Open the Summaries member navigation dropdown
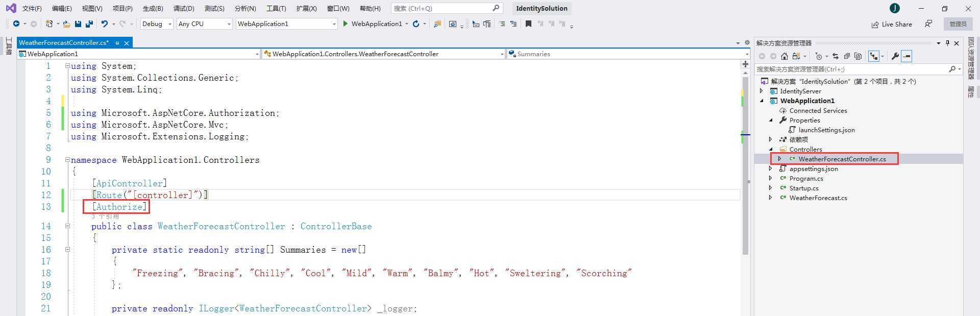Image resolution: width=980 pixels, height=316 pixels. (628, 54)
